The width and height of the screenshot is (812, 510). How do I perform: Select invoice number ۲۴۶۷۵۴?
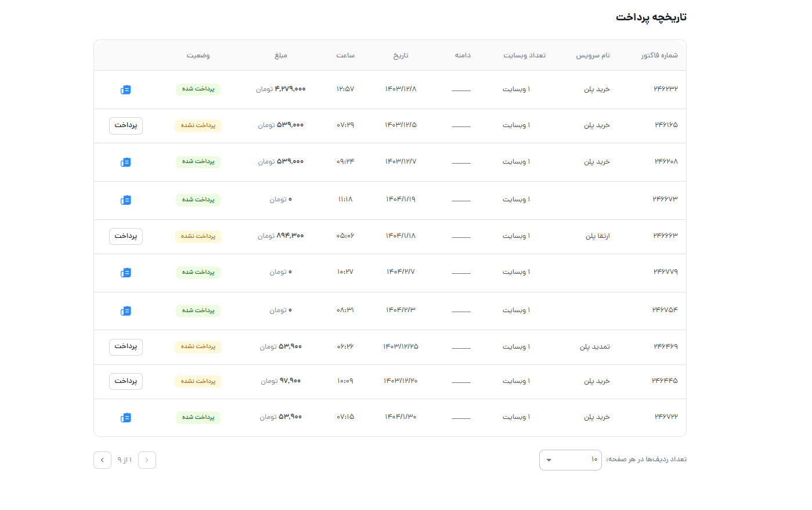click(x=665, y=310)
